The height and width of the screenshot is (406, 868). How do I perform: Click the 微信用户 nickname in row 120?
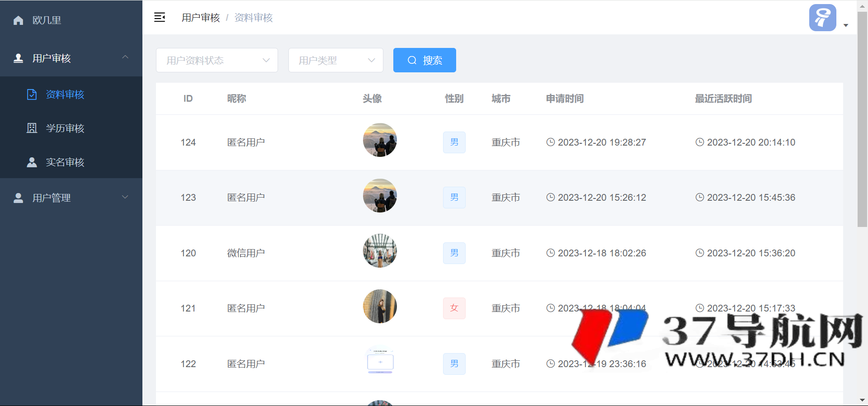(x=246, y=253)
